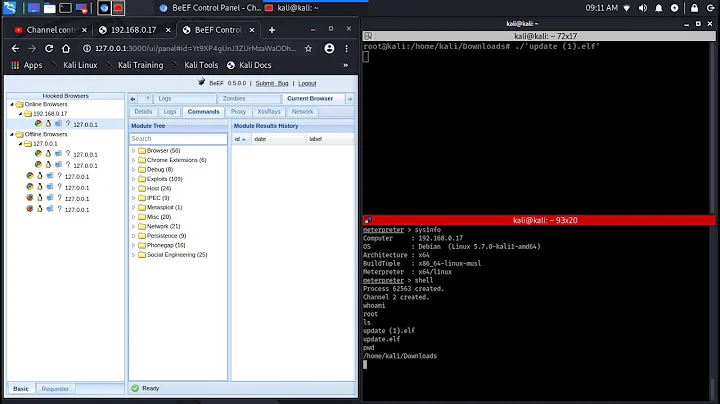This screenshot has width=720, height=404.
Task: Expand the Chrome Extensions (6) folder
Action: pyautogui.click(x=134, y=160)
